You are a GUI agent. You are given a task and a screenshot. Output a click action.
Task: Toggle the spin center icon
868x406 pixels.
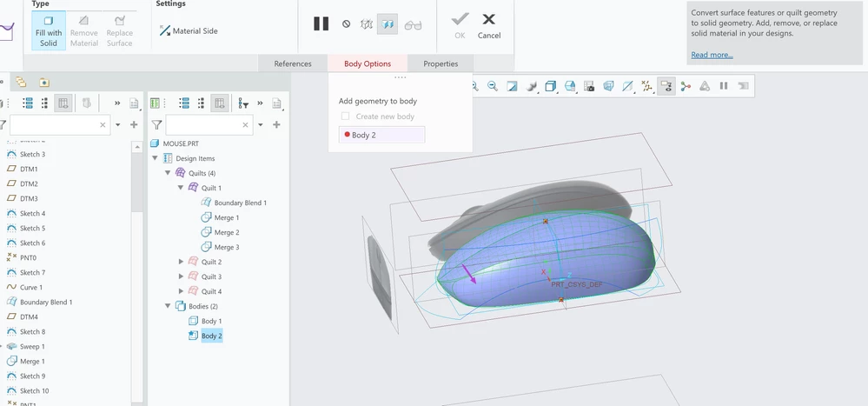(686, 86)
